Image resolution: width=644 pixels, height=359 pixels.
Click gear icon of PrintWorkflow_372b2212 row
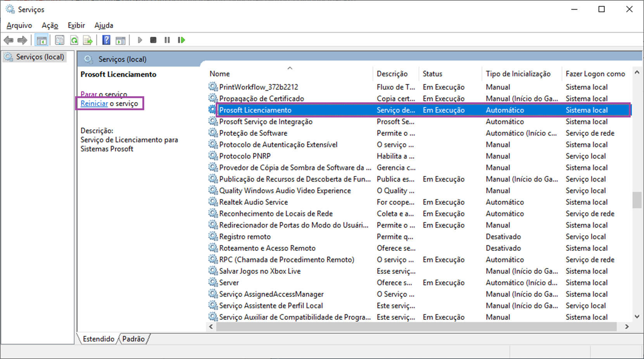coord(213,86)
